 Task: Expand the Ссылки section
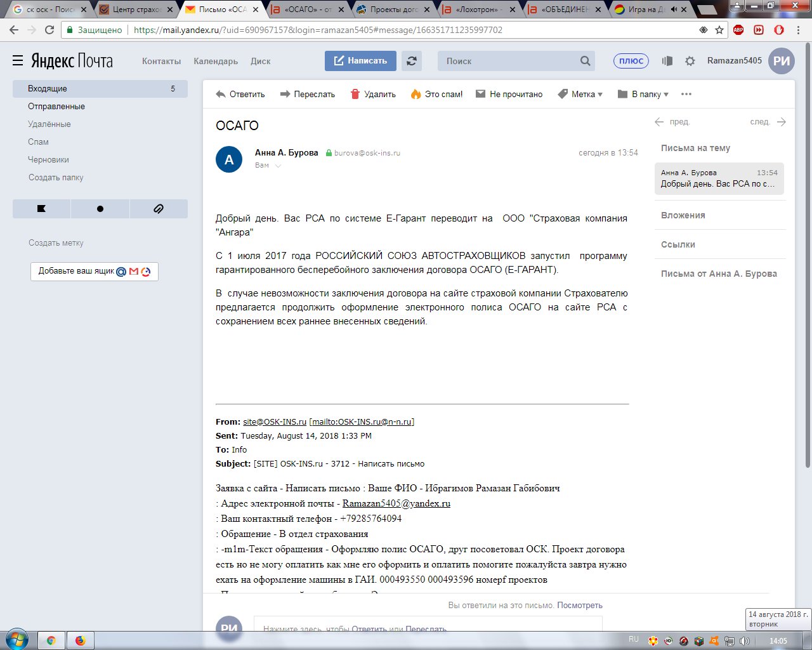point(678,244)
